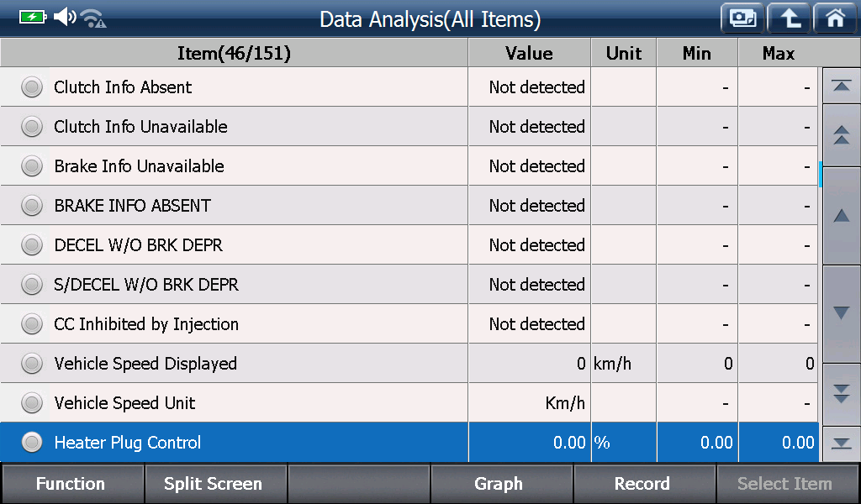
Task: Tap the screenshot capture icon
Action: coord(742,18)
